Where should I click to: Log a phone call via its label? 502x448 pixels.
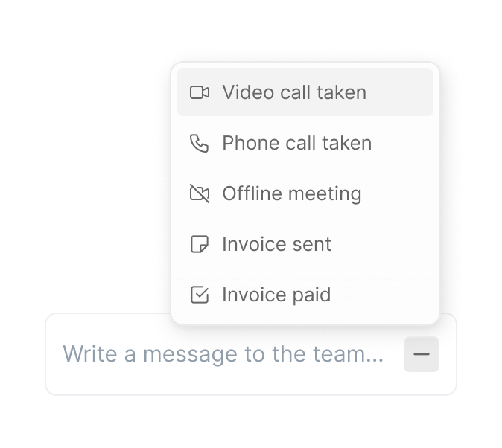tap(296, 143)
